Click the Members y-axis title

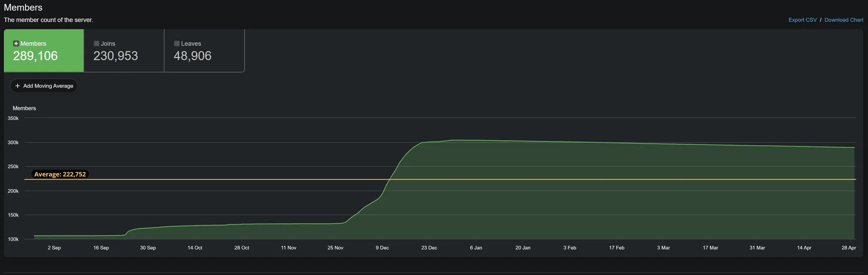[x=24, y=108]
